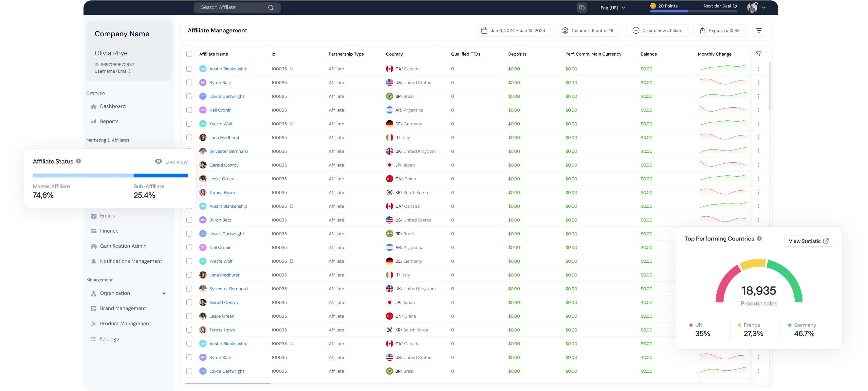Click the info icon beside Top Performing Countries
868x391 pixels.
coord(759,239)
